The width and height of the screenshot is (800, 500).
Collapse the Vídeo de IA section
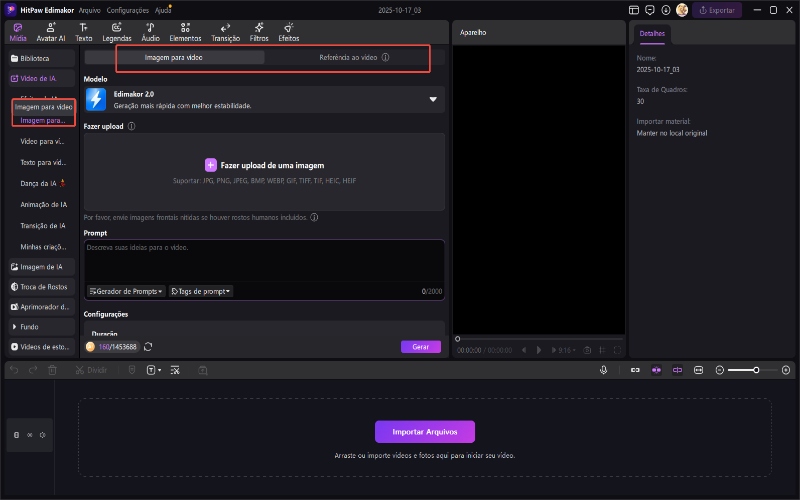[x=42, y=79]
